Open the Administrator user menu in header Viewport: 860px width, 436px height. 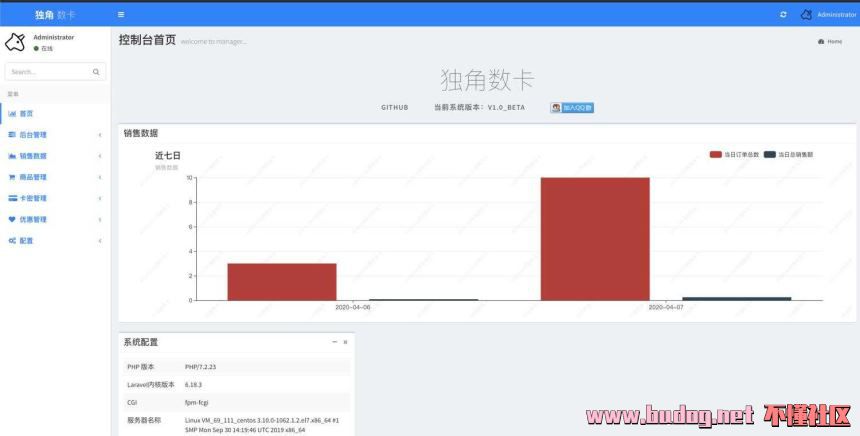[x=836, y=14]
